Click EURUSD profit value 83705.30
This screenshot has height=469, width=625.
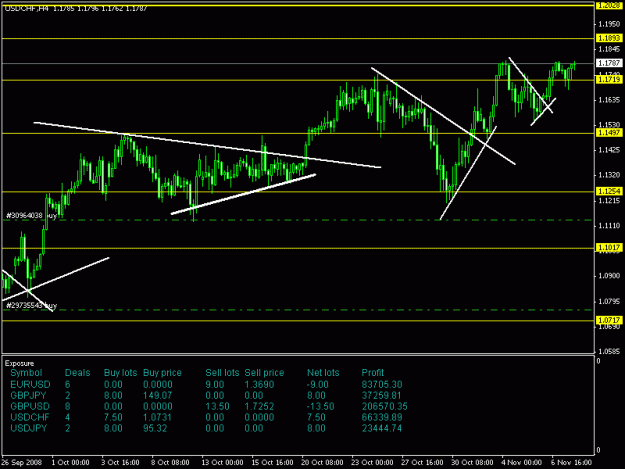pos(382,385)
